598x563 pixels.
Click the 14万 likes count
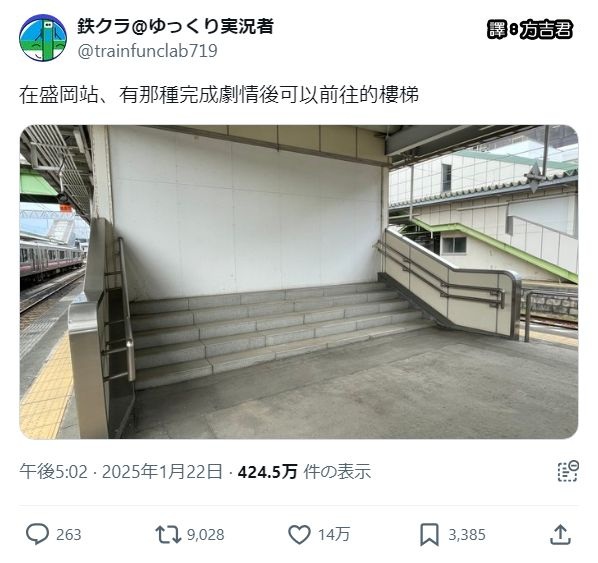point(334,534)
